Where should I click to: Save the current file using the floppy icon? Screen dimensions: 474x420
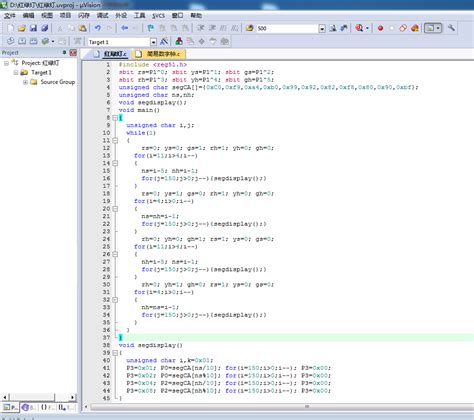[33, 28]
